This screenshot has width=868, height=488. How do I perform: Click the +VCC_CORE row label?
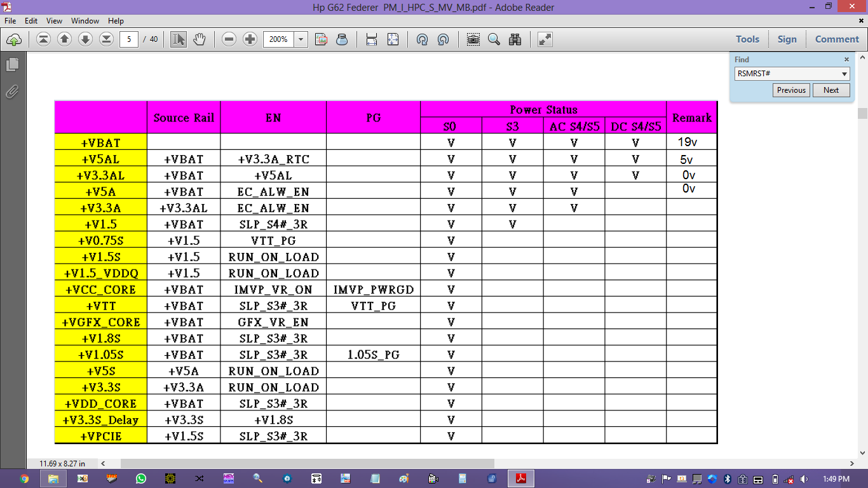101,290
